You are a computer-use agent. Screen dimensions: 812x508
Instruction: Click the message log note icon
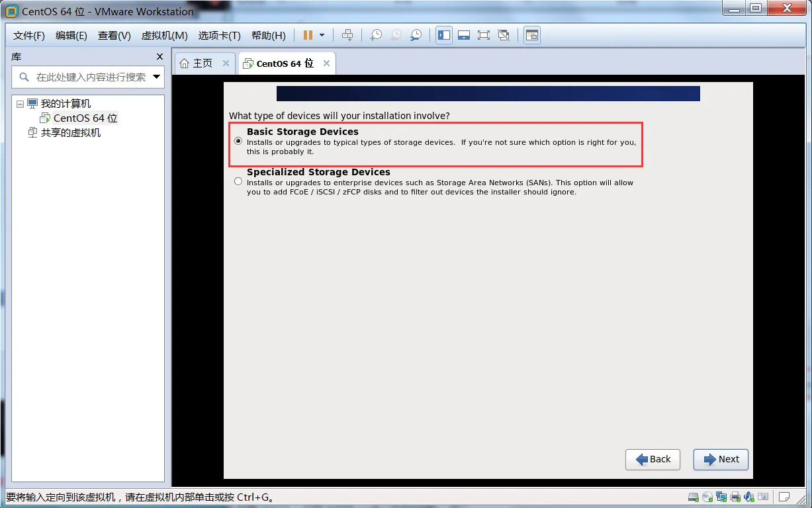coord(784,497)
